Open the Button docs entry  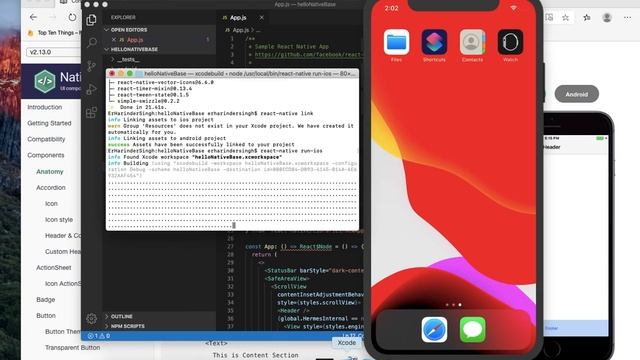coord(46,316)
